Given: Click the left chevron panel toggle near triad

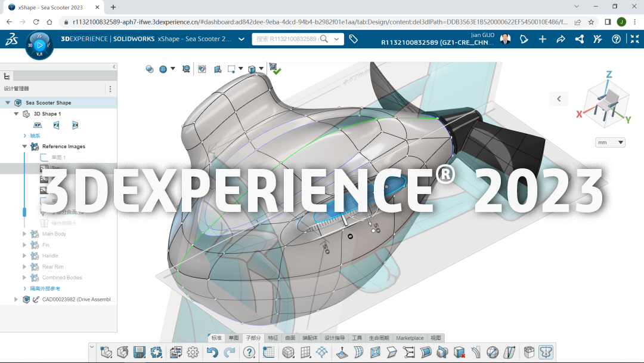Looking at the screenshot, I should click(x=559, y=99).
